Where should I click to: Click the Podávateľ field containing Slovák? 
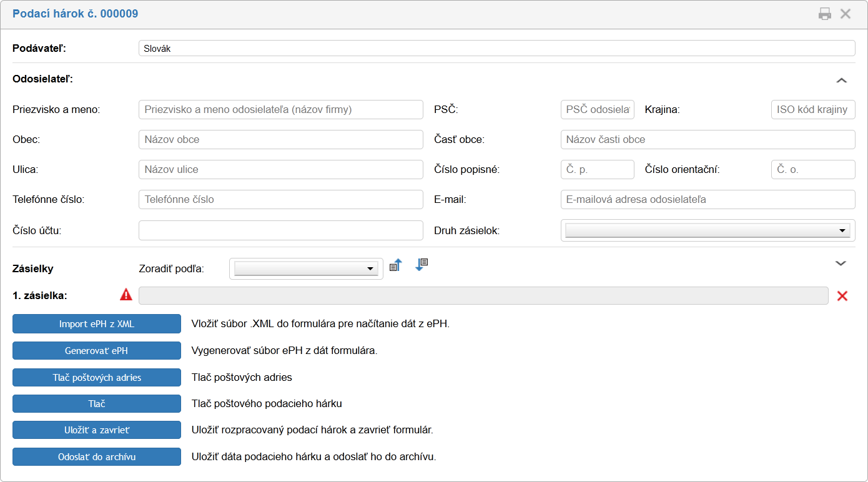[x=496, y=48]
